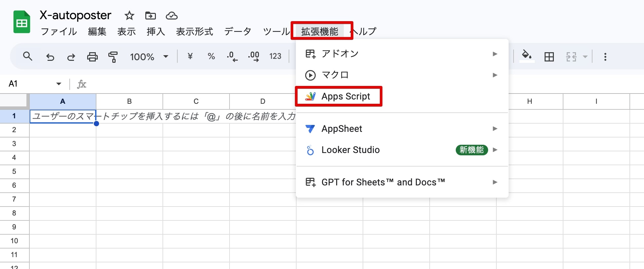Select row 10 header
The image size is (644, 269).
(14, 241)
